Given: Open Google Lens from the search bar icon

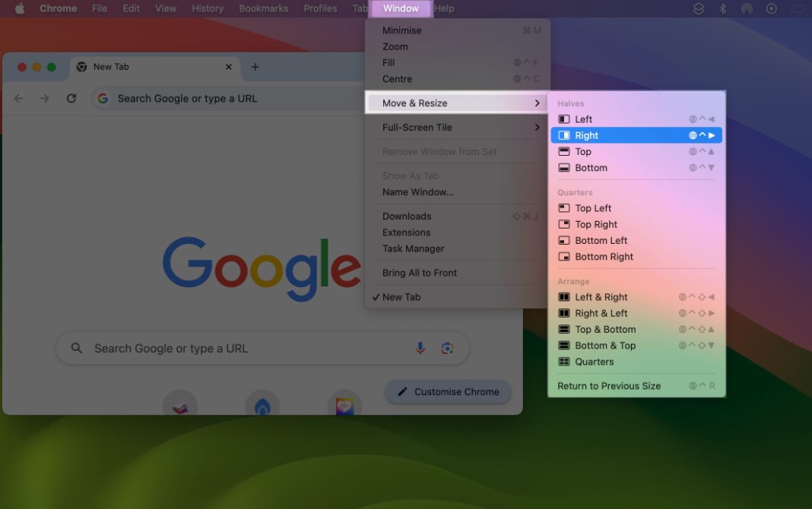Looking at the screenshot, I should [x=448, y=348].
